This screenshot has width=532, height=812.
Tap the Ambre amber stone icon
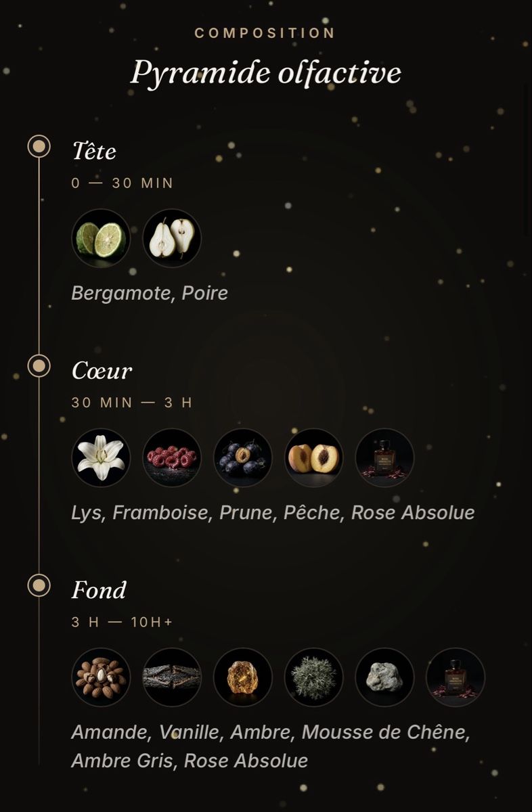tap(243, 677)
